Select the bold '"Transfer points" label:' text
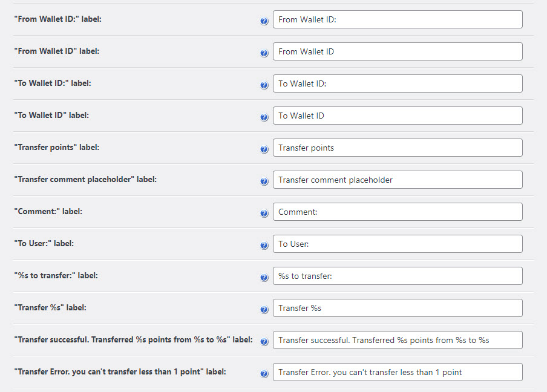 pyautogui.click(x=57, y=148)
